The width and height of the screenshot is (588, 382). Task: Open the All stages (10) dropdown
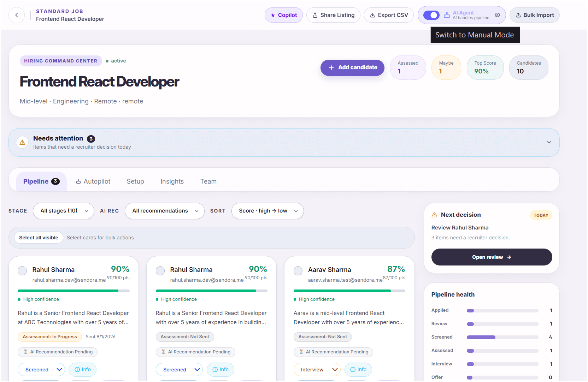pos(64,211)
